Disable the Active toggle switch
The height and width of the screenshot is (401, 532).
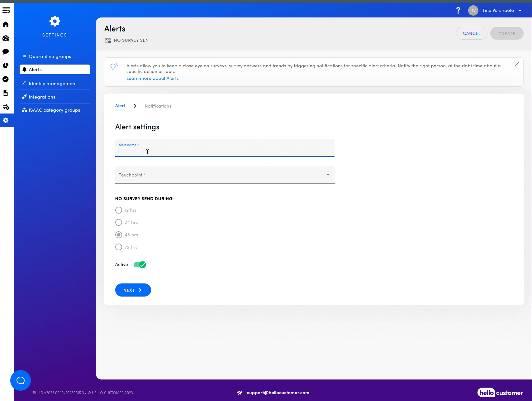(140, 265)
